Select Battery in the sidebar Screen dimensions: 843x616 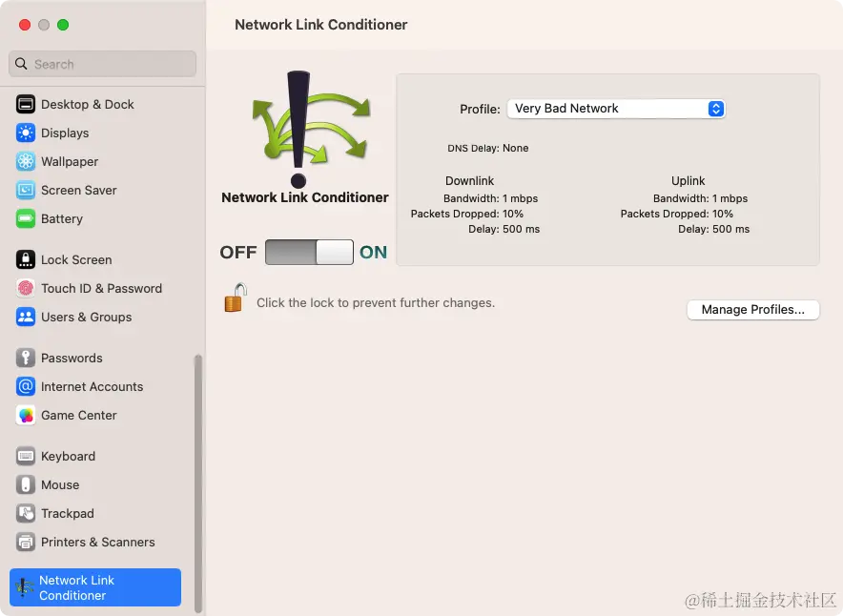(95, 218)
